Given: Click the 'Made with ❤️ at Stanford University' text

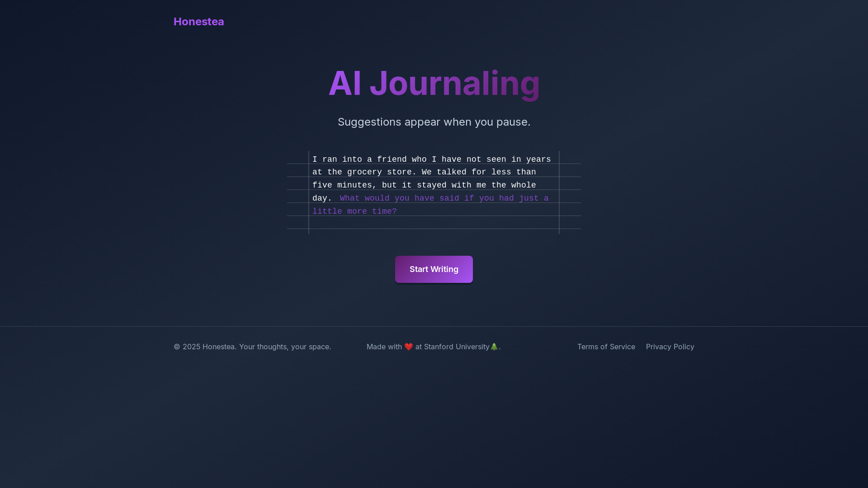Looking at the screenshot, I should click(434, 347).
